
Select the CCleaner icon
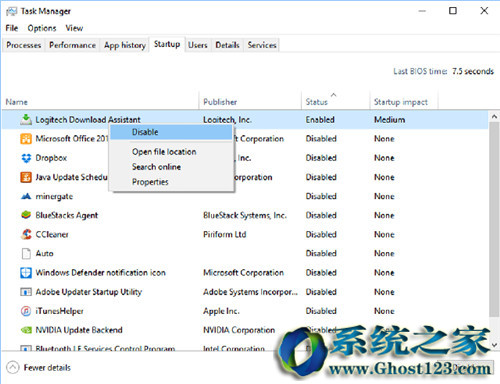point(26,234)
